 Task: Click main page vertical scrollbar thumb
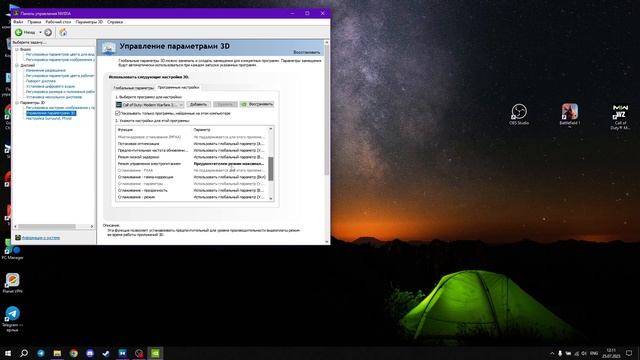[x=327, y=110]
